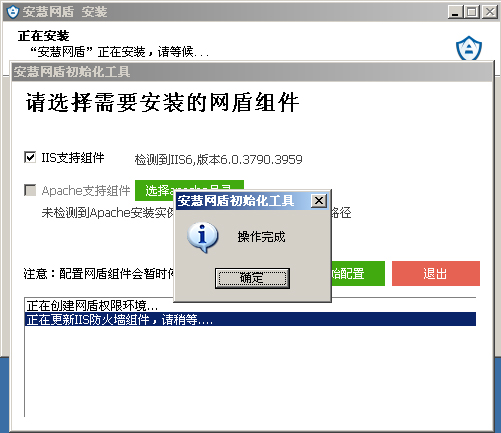Viewport: 501px width, 433px height.
Task: Tick the Apache支持组件 checkbox
Action: [30, 190]
